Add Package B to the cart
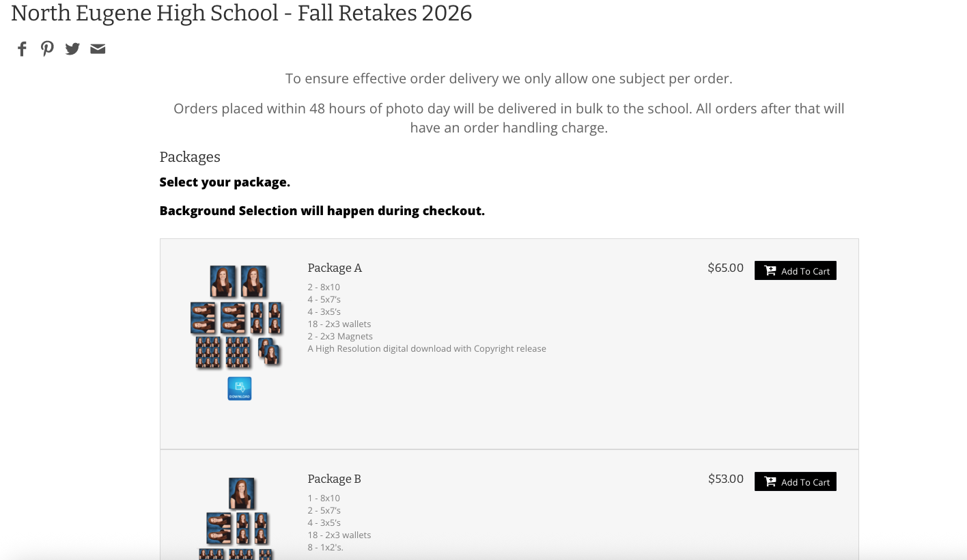 tap(795, 481)
